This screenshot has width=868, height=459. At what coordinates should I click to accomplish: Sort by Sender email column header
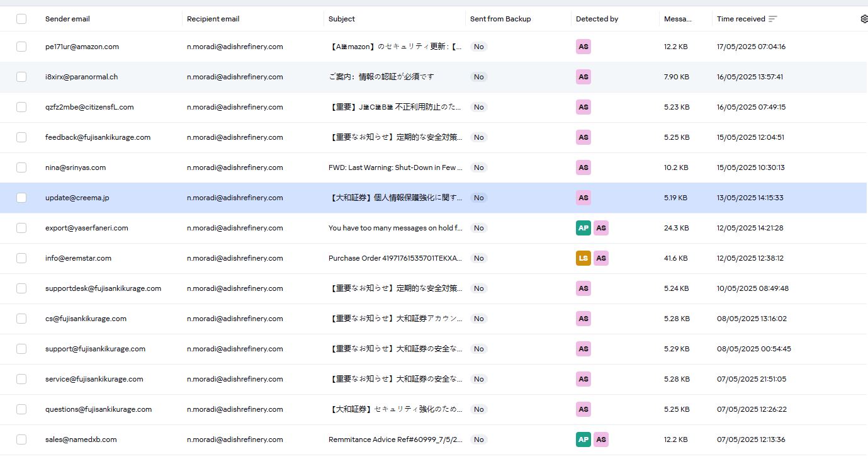pyautogui.click(x=67, y=19)
